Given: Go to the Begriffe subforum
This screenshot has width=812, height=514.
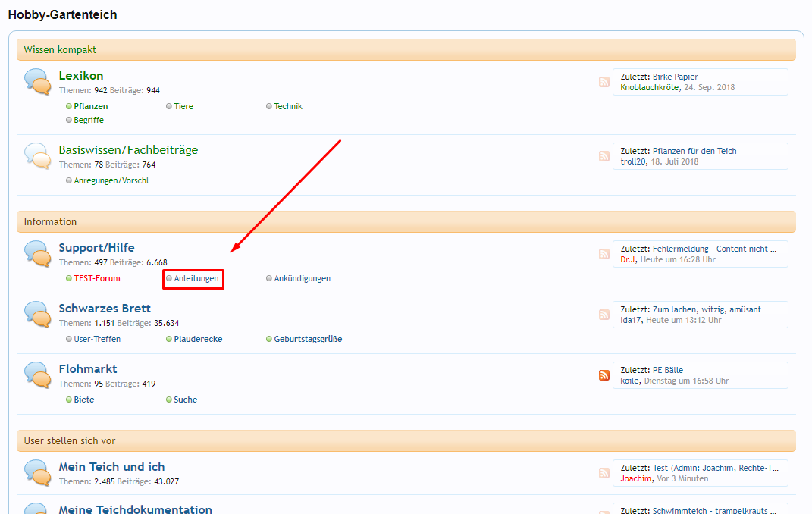Looking at the screenshot, I should pos(89,120).
